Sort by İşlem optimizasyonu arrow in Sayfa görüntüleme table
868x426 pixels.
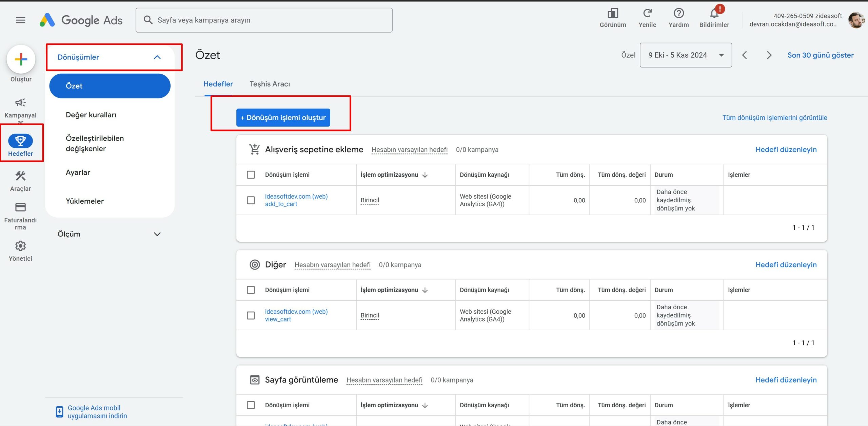[x=425, y=405]
